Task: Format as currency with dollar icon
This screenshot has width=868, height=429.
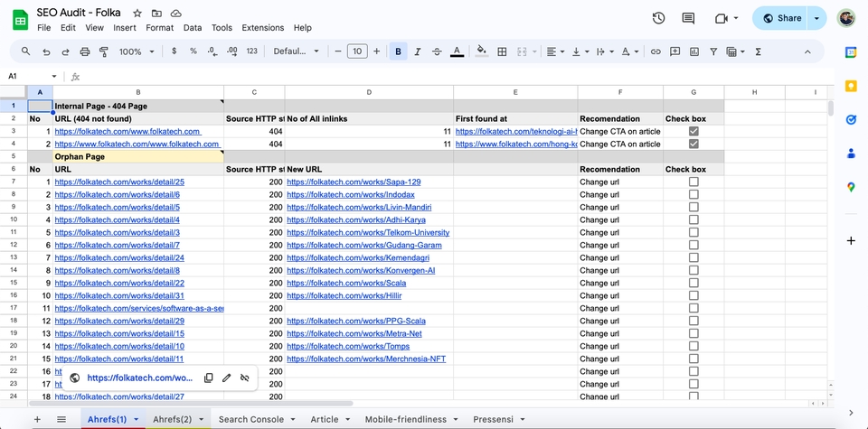Action: (x=175, y=51)
